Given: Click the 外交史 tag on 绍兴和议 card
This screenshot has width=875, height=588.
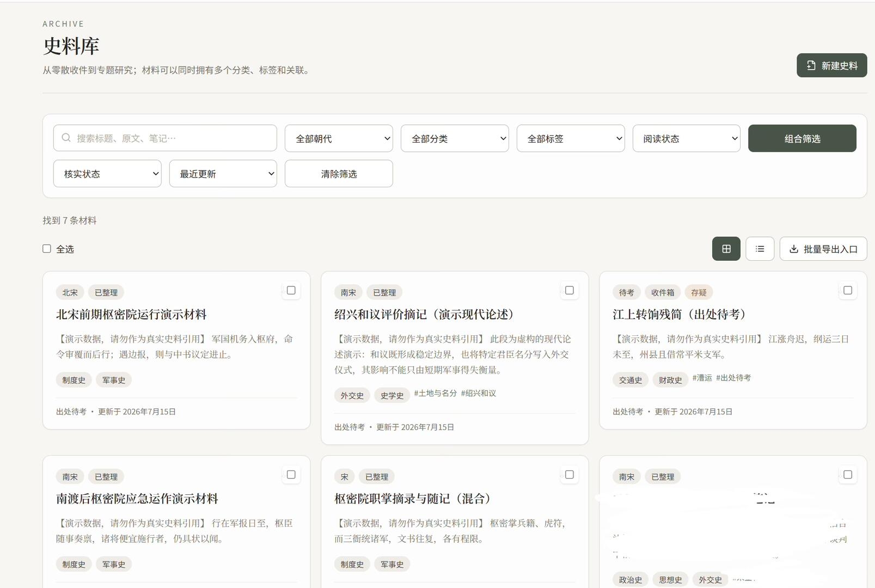Looking at the screenshot, I should point(352,396).
